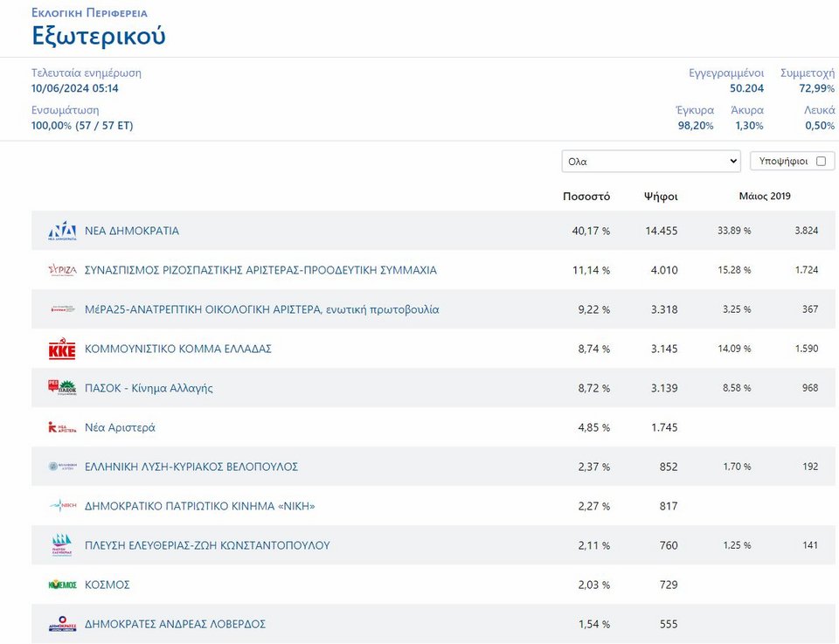Viewport: 839px width, 644px height.
Task: Click the Άκυρα label
Action: click(747, 110)
